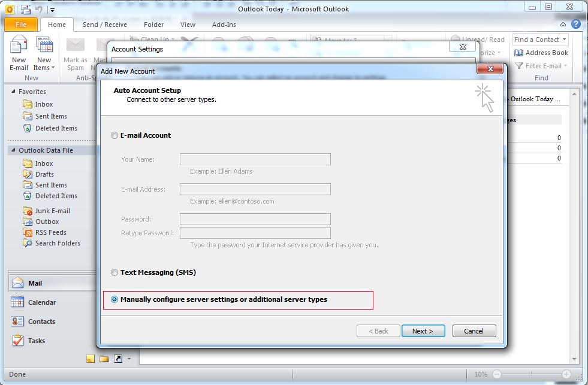
Task: Cancel the Add New Account dialog
Action: click(x=474, y=331)
